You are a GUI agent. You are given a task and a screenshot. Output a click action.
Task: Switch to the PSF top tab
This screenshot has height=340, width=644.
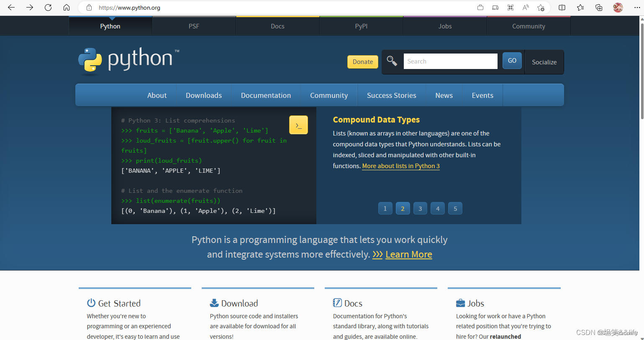(x=194, y=26)
